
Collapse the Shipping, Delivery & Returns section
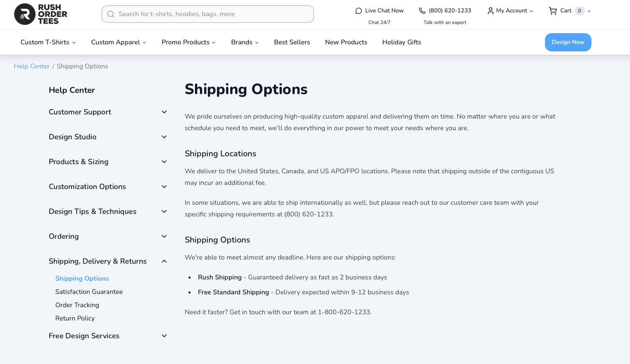click(164, 261)
